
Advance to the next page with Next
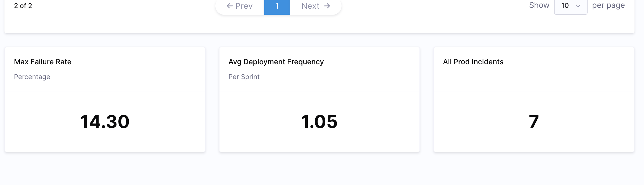click(316, 6)
